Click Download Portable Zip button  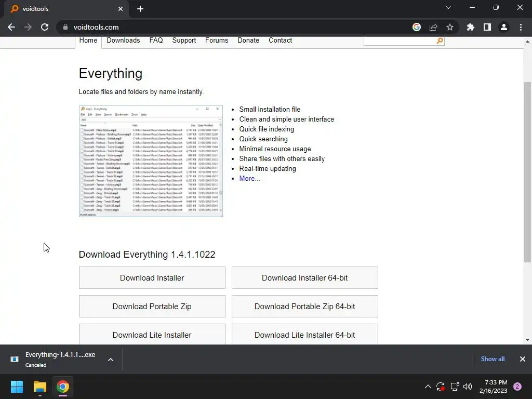152,307
